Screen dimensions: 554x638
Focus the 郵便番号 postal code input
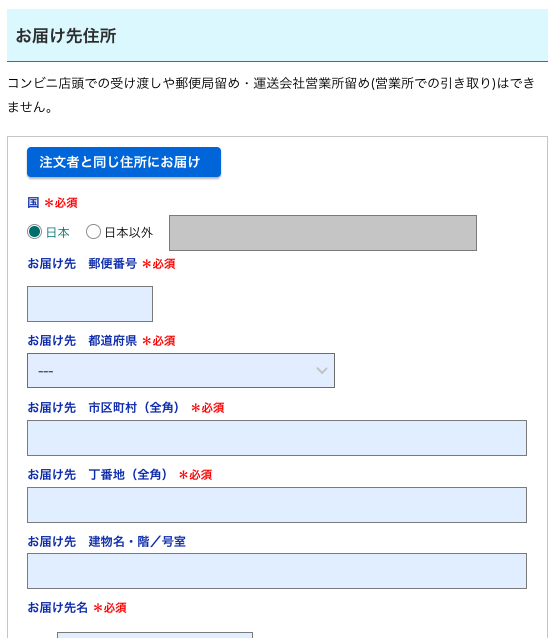(x=90, y=304)
